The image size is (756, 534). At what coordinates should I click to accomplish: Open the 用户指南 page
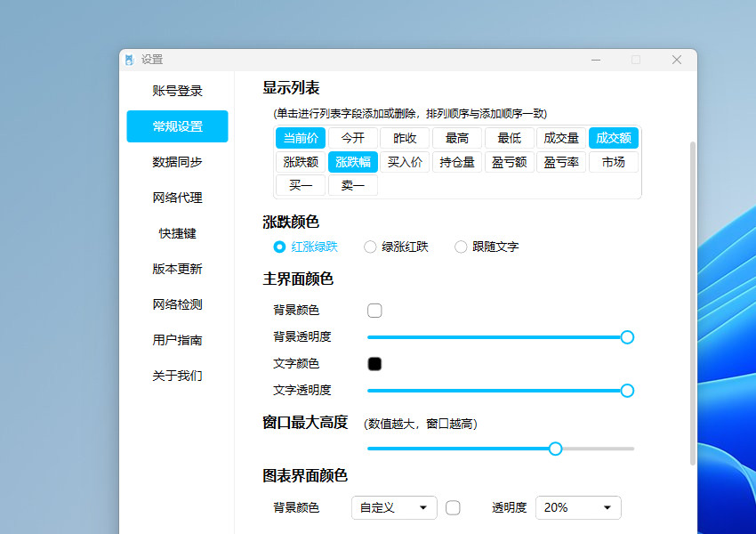click(x=175, y=340)
